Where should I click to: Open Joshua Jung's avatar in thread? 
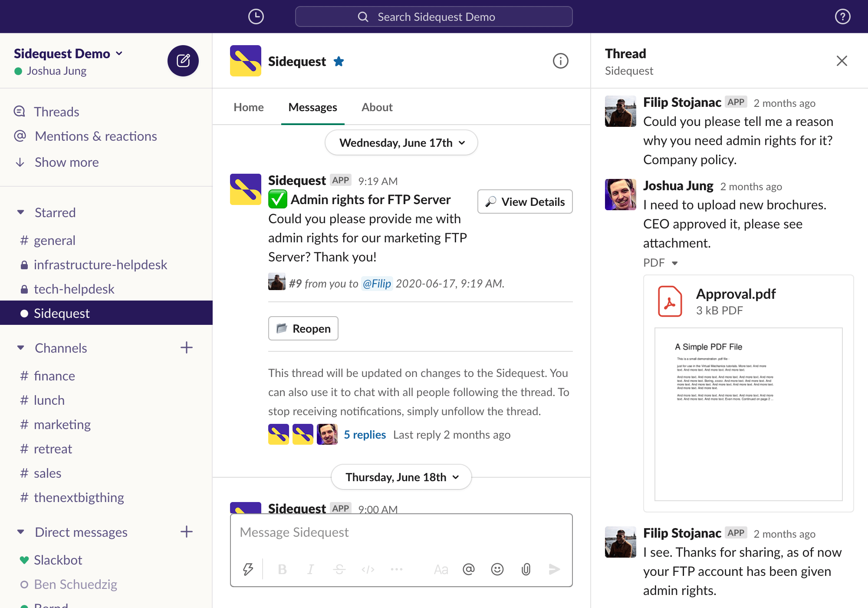(621, 195)
